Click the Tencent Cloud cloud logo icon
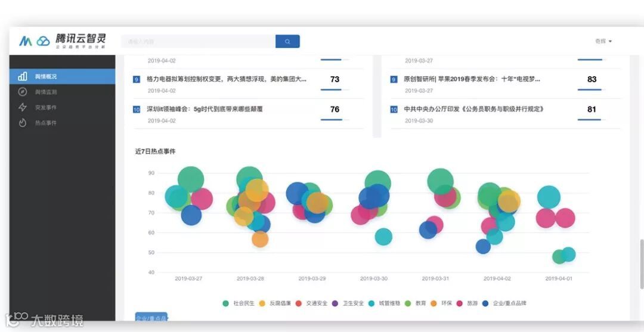This screenshot has width=644, height=332. 43,41
